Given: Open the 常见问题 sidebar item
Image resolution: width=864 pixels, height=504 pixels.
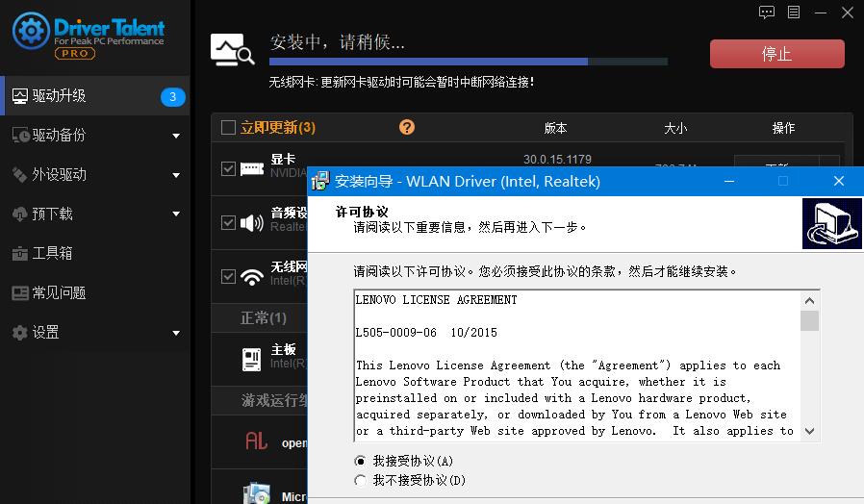Looking at the screenshot, I should [96, 293].
